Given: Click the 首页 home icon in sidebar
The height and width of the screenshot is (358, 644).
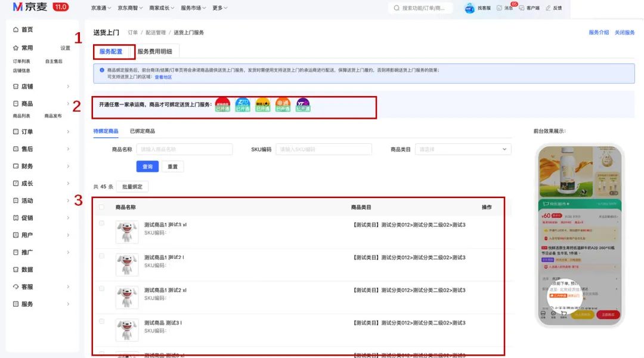Looking at the screenshot, I should point(16,30).
